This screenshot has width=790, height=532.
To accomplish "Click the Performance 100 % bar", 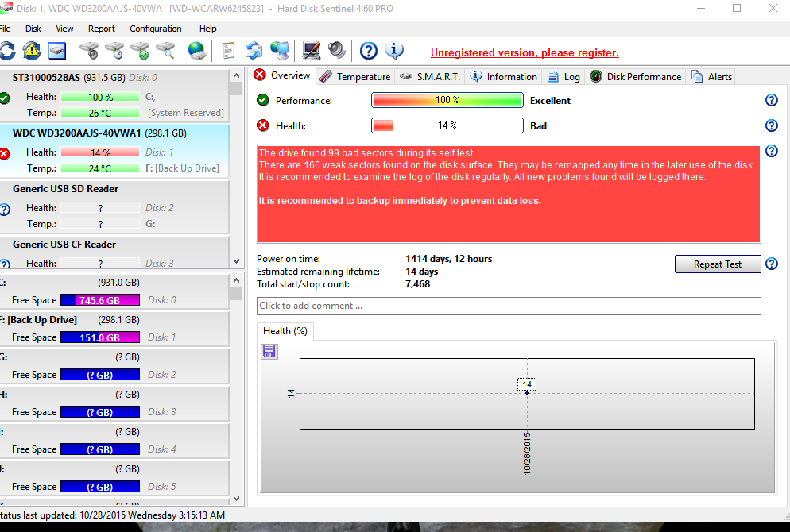I will click(447, 100).
